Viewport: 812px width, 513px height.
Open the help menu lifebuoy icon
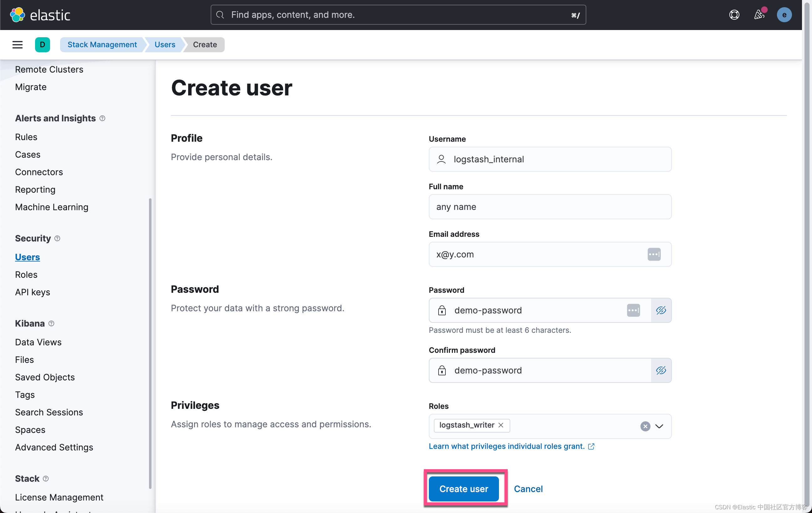(734, 15)
